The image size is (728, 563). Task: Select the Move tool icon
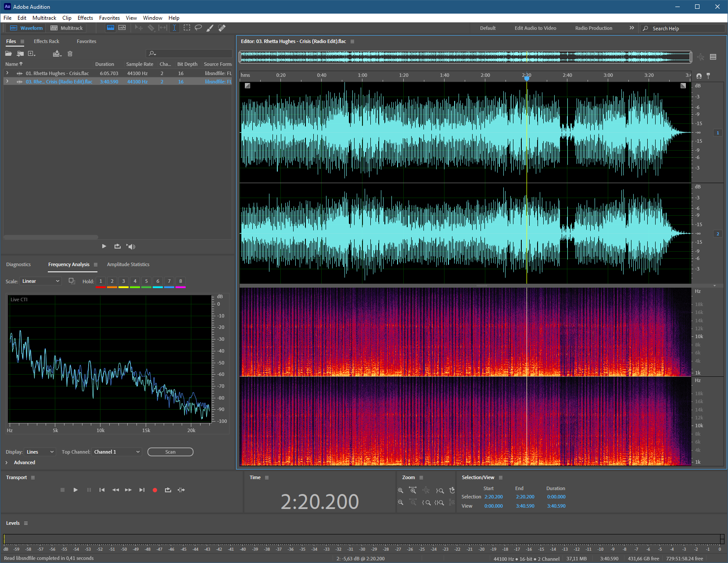[139, 28]
